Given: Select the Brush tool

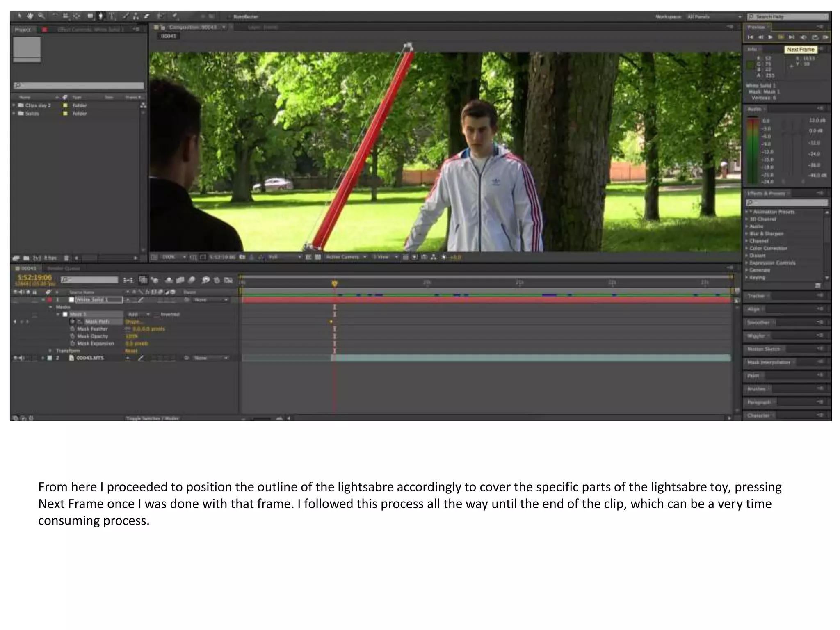Looking at the screenshot, I should 126,16.
